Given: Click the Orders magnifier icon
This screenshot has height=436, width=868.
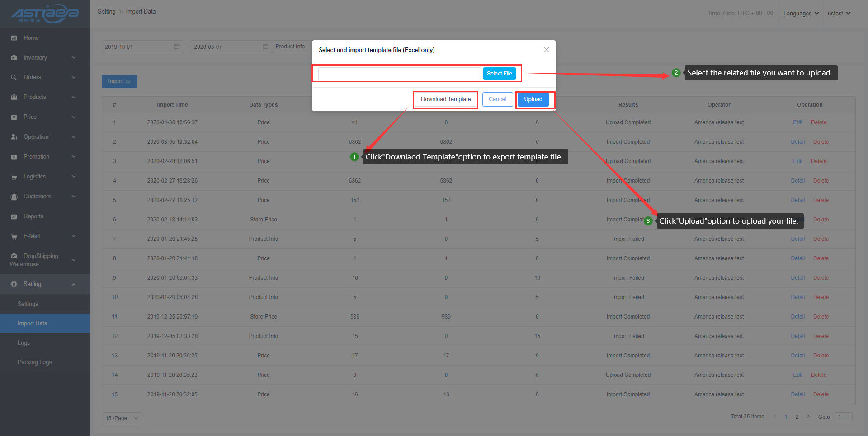Looking at the screenshot, I should [14, 77].
